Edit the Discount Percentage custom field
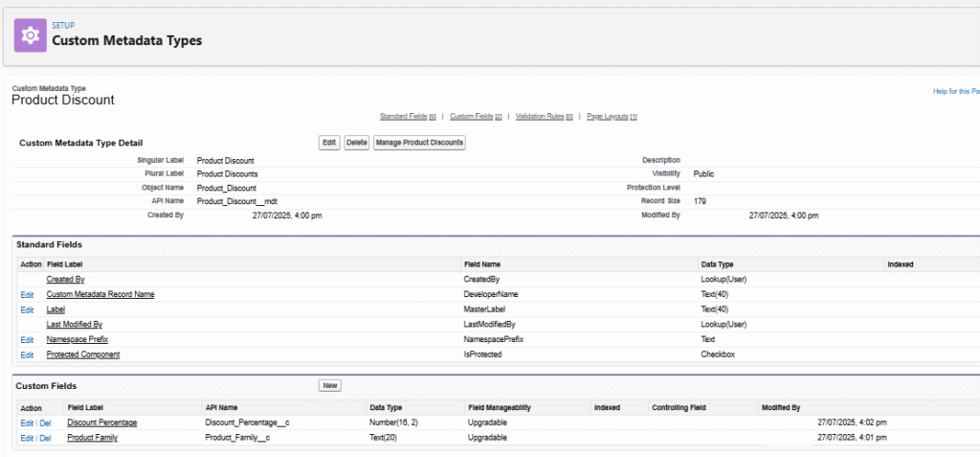The height and width of the screenshot is (457, 980). coord(26,423)
